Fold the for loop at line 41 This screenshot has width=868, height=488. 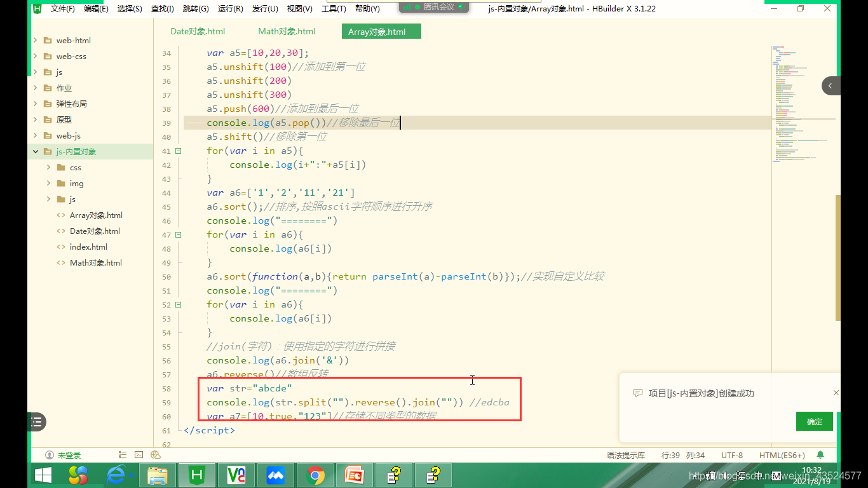click(x=178, y=151)
